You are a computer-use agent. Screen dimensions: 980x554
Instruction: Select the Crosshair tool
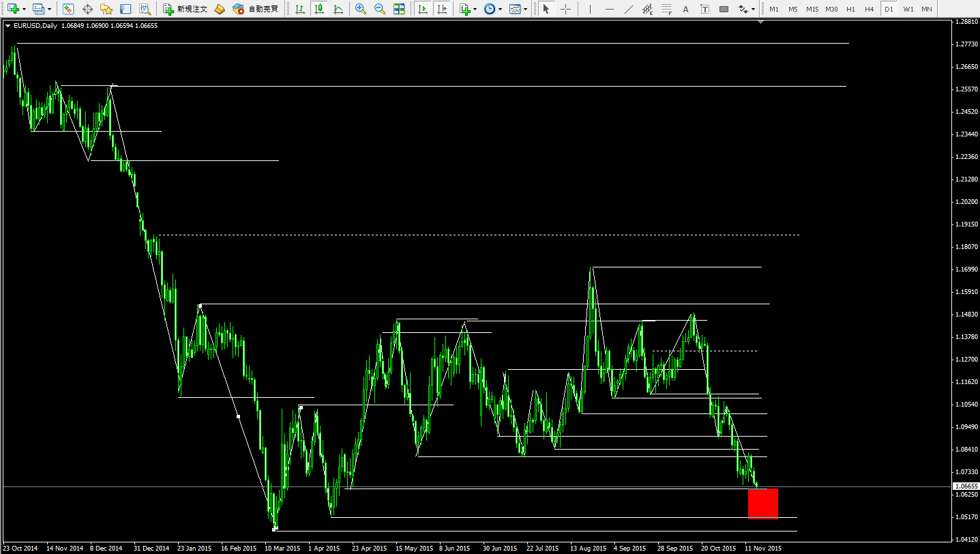565,10
